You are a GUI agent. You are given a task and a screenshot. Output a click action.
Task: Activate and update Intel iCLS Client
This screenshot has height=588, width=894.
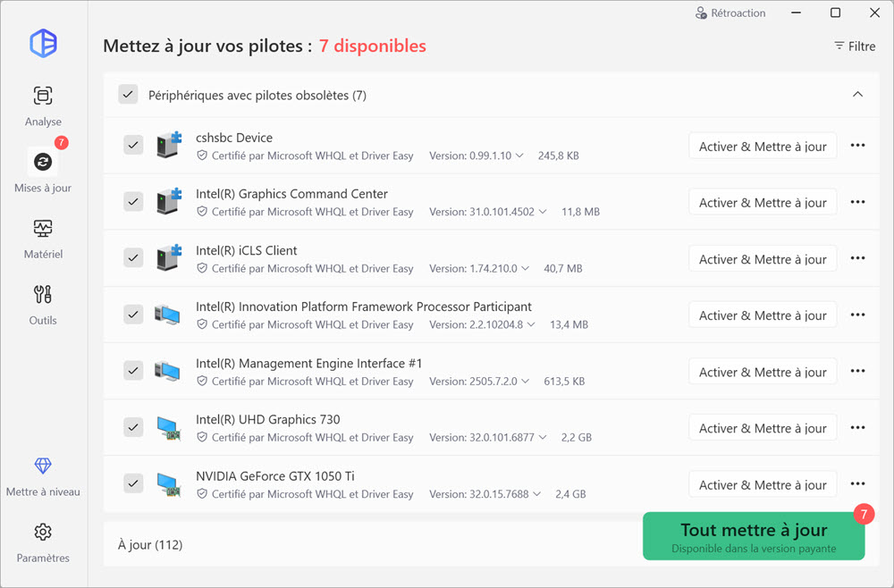(x=763, y=258)
